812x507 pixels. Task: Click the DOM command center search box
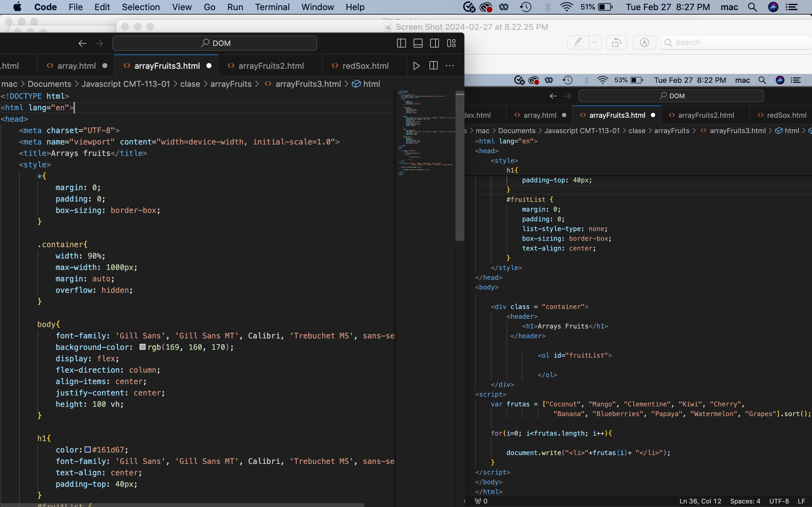pyautogui.click(x=215, y=43)
